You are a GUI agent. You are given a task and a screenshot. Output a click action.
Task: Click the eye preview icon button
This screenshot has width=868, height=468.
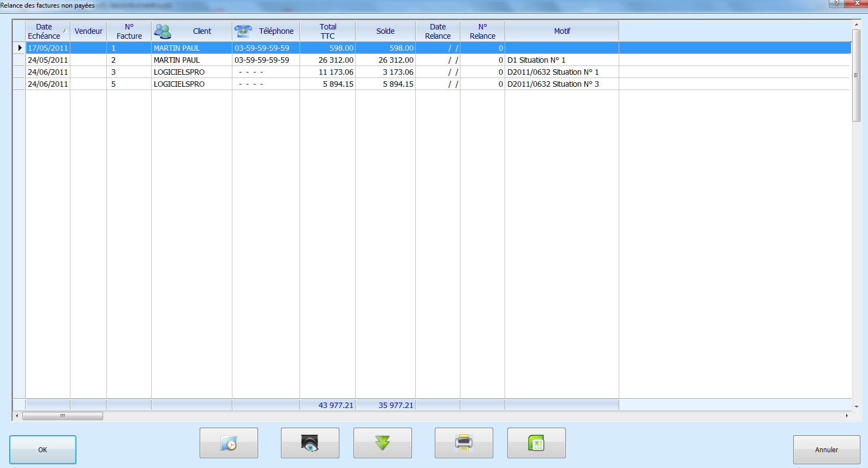[x=310, y=443]
